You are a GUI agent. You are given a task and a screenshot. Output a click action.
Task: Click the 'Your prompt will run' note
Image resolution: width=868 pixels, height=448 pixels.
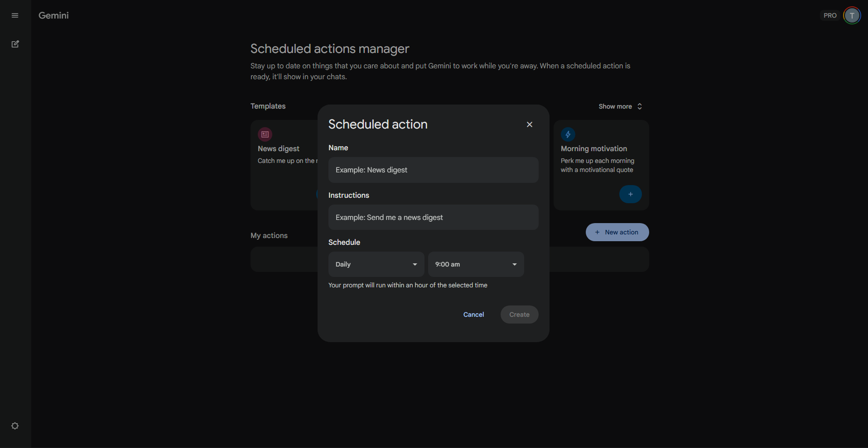tap(408, 285)
